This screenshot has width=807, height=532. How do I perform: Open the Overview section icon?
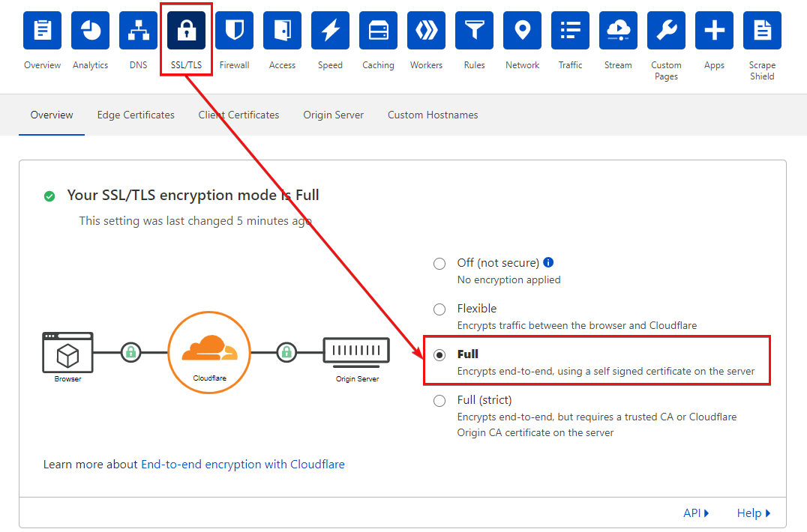42,30
